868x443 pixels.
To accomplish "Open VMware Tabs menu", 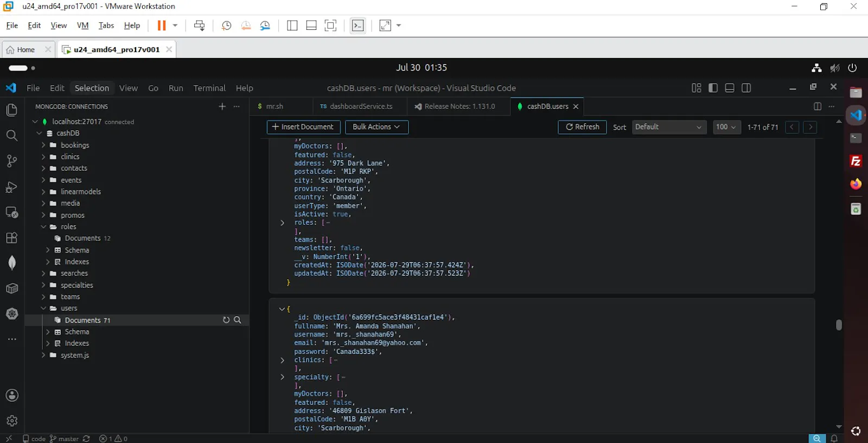I will tap(106, 25).
